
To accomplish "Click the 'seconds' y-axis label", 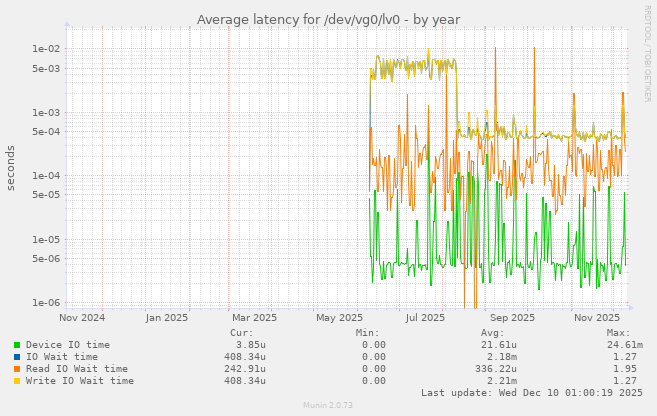I will pos(10,168).
